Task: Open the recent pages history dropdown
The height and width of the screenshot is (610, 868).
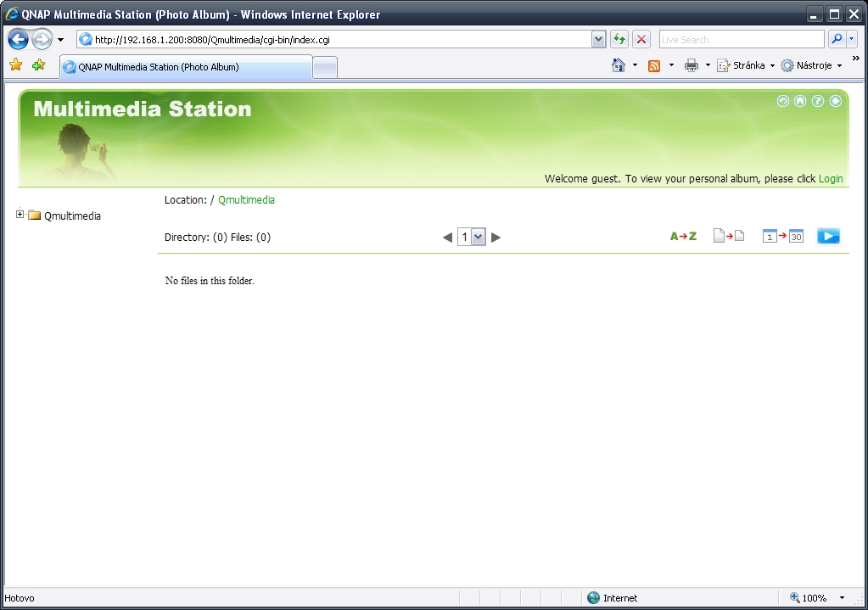Action: (60, 40)
